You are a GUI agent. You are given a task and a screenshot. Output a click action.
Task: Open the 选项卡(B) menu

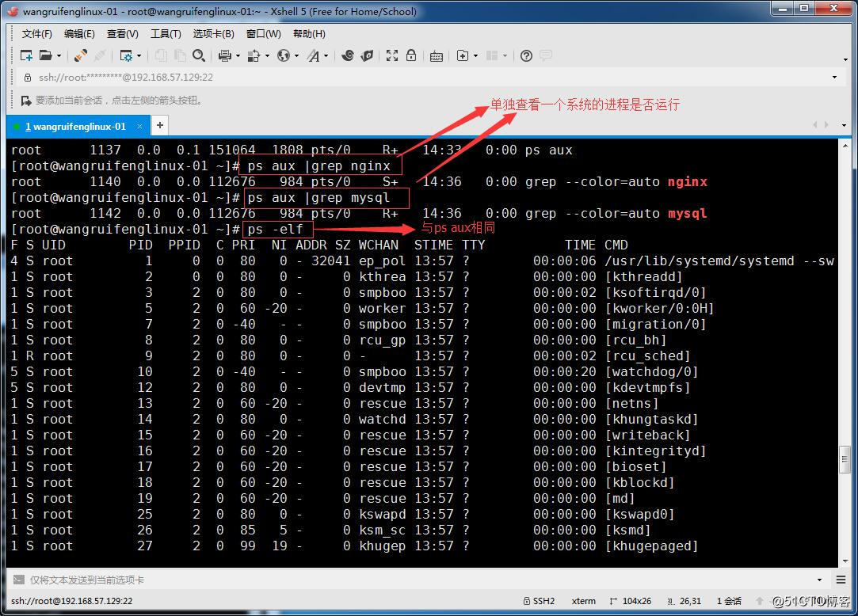coord(213,34)
